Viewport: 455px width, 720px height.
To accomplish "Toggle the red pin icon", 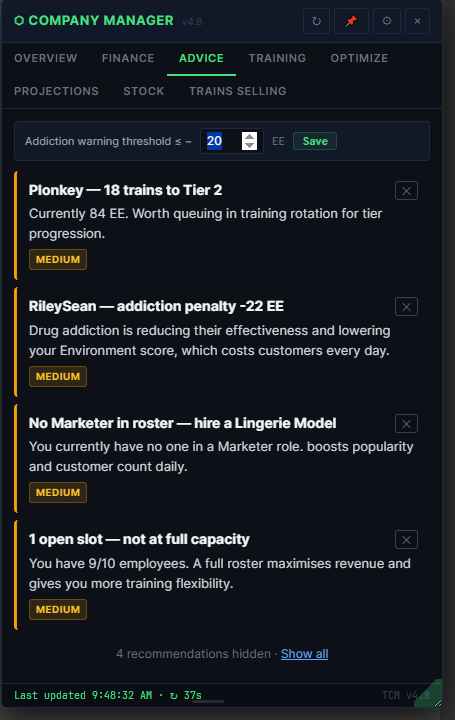I will (351, 21).
